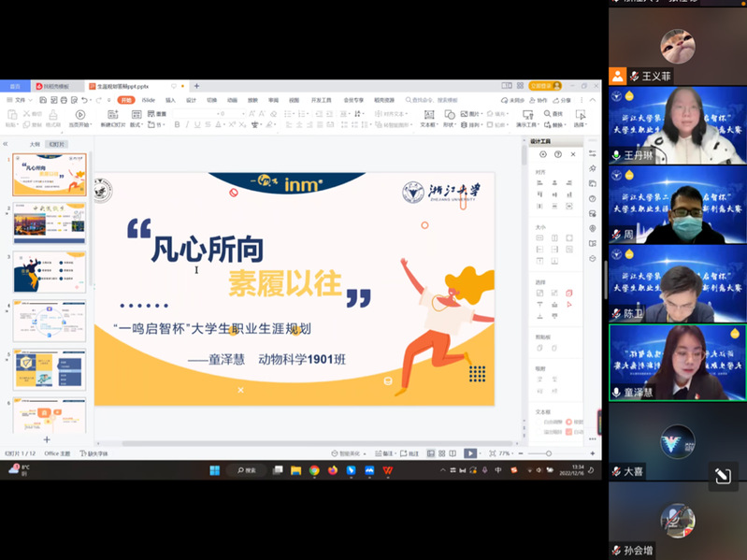
Task: Click the undo arrow icon
Action: click(84, 100)
